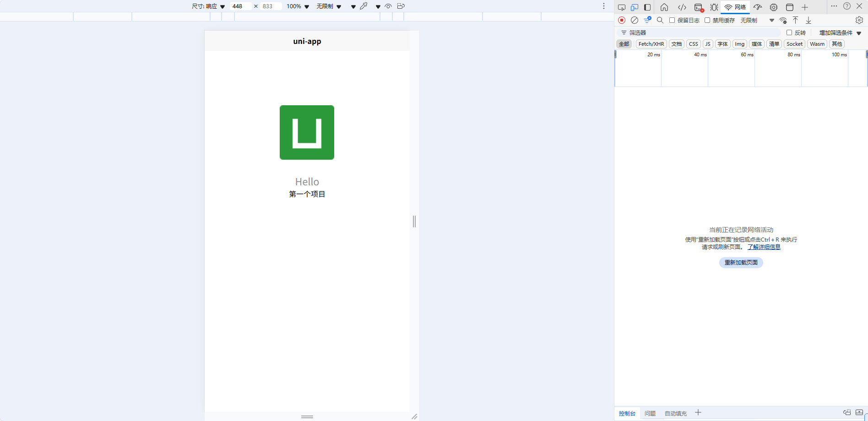Screen dimensions: 868x421
Task: Click the DevTools help question mark icon
Action: tap(847, 6)
